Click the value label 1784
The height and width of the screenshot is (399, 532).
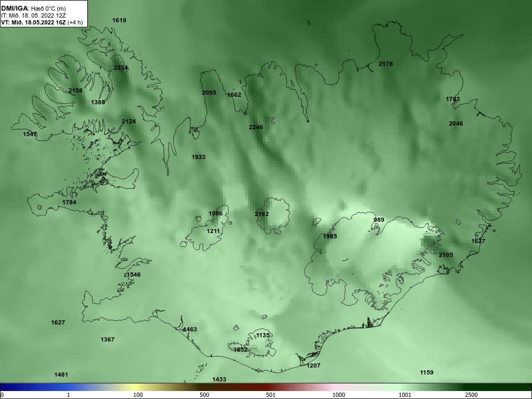point(69,203)
